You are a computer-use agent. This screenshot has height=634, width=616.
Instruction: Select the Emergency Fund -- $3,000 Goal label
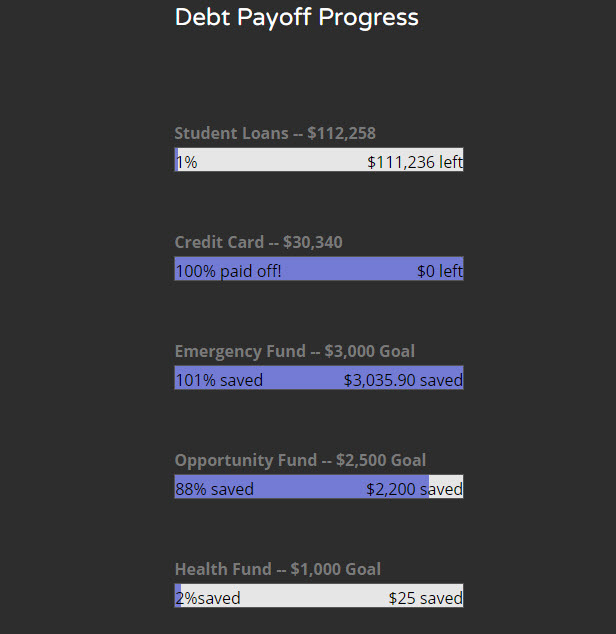(294, 351)
